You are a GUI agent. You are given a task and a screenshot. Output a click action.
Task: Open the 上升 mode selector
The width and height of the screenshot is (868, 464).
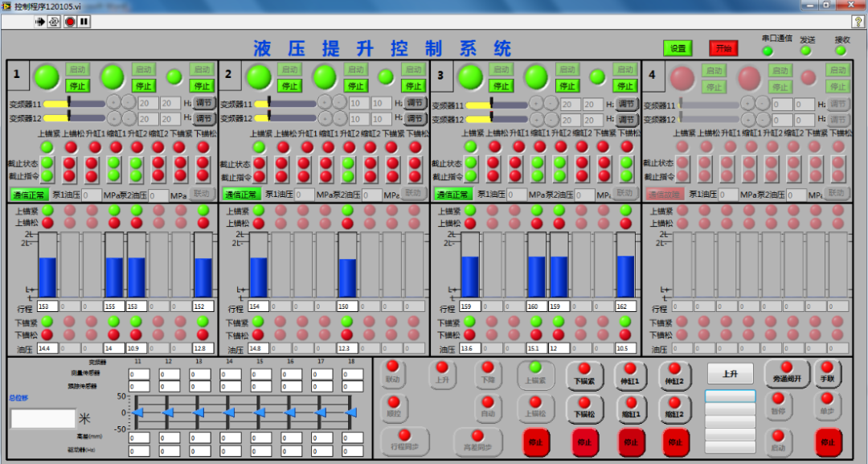730,374
